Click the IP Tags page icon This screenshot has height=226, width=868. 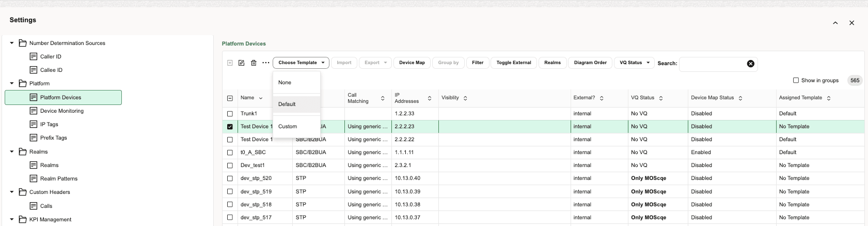[x=34, y=124]
